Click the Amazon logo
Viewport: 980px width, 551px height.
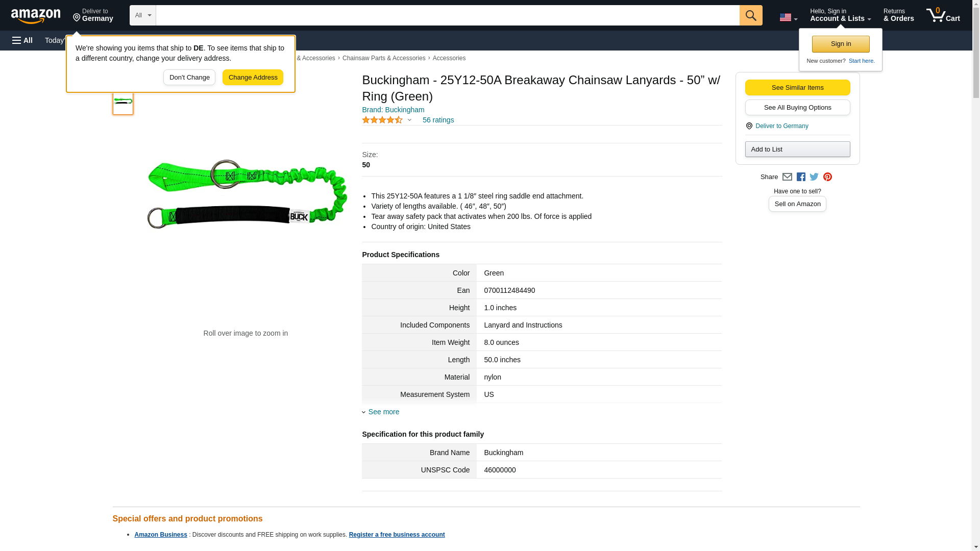click(36, 16)
